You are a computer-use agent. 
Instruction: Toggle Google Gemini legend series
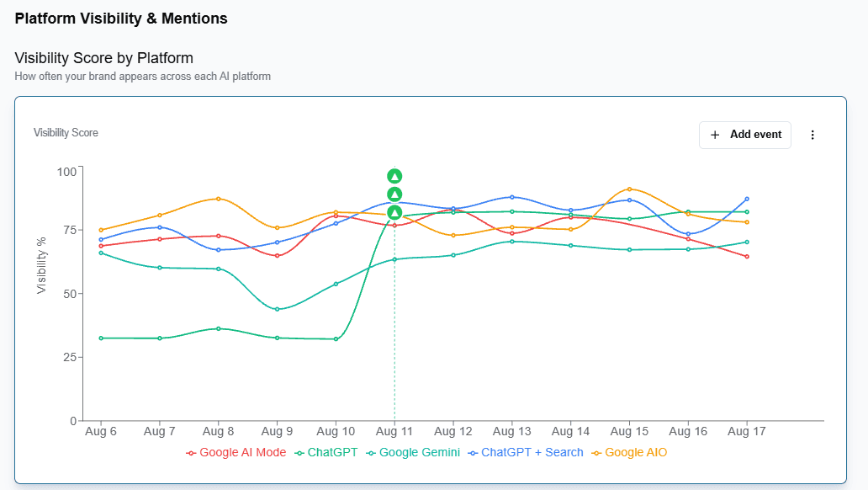point(413,452)
